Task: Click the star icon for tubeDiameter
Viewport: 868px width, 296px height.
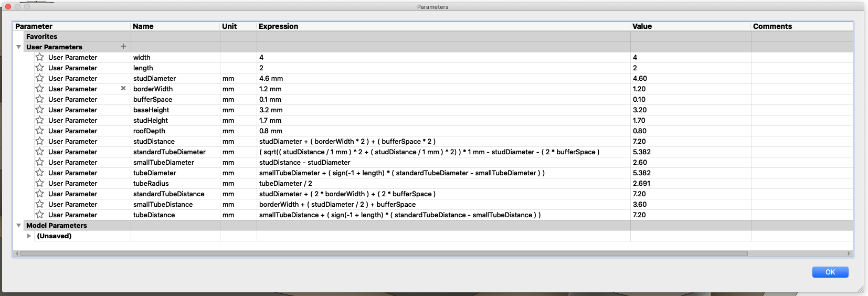Action: 40,173
